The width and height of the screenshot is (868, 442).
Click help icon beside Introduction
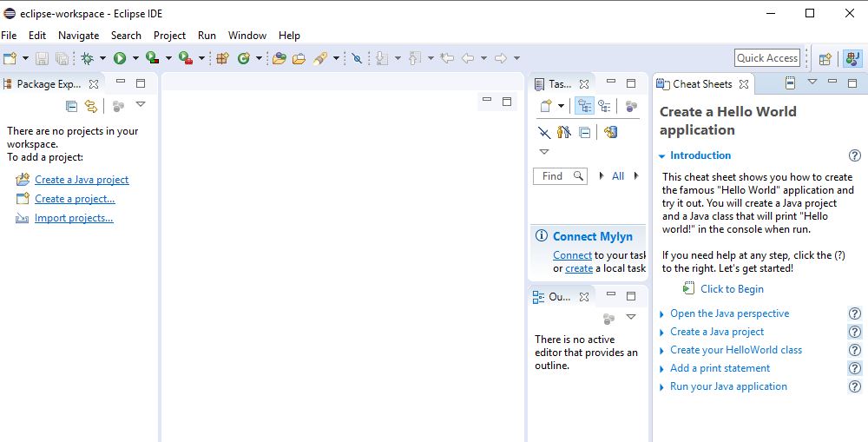(x=855, y=155)
